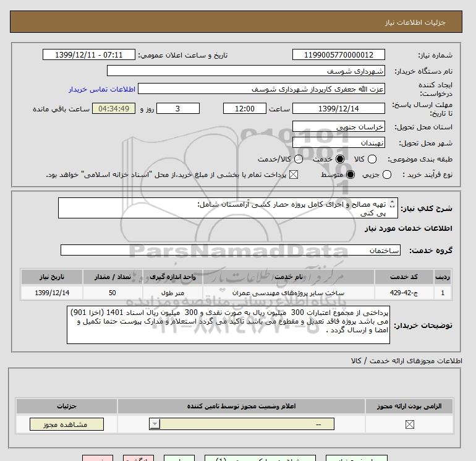Viewport: 476px width, 461px height.
Task: Click the cell ساخت سایر پروژه‌های مهندسی عمران
Action: [289, 293]
